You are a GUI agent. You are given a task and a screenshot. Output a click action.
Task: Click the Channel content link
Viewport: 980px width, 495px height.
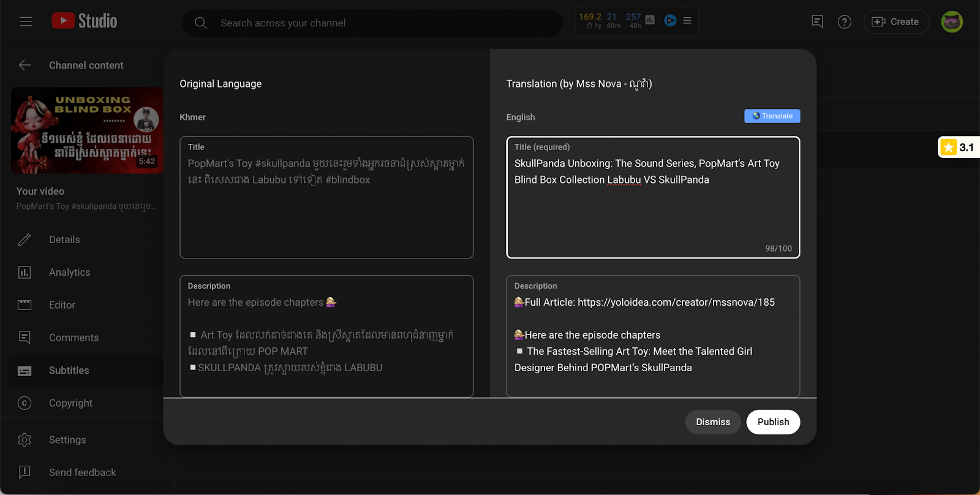click(x=86, y=66)
